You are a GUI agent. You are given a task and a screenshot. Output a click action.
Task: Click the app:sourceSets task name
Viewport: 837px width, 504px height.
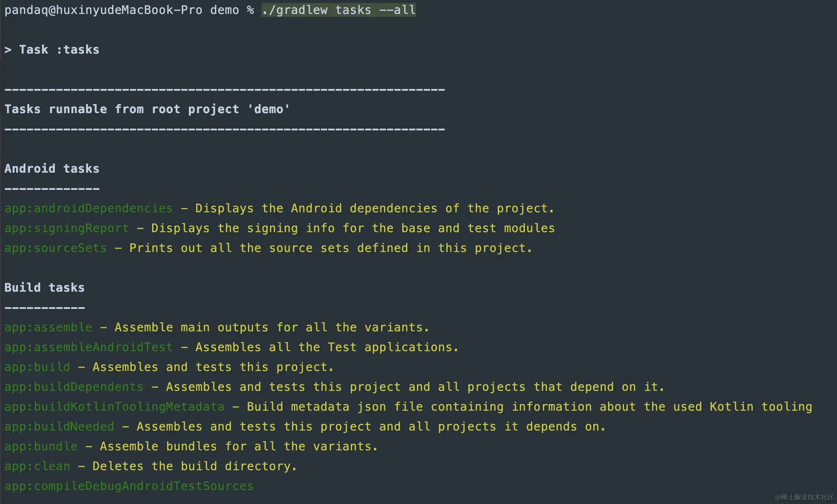[55, 248]
